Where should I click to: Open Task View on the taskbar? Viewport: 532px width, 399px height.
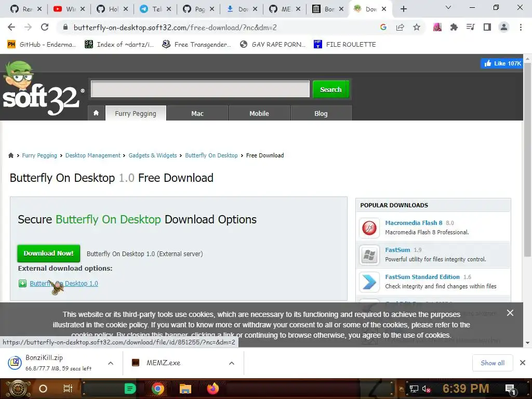[68, 389]
